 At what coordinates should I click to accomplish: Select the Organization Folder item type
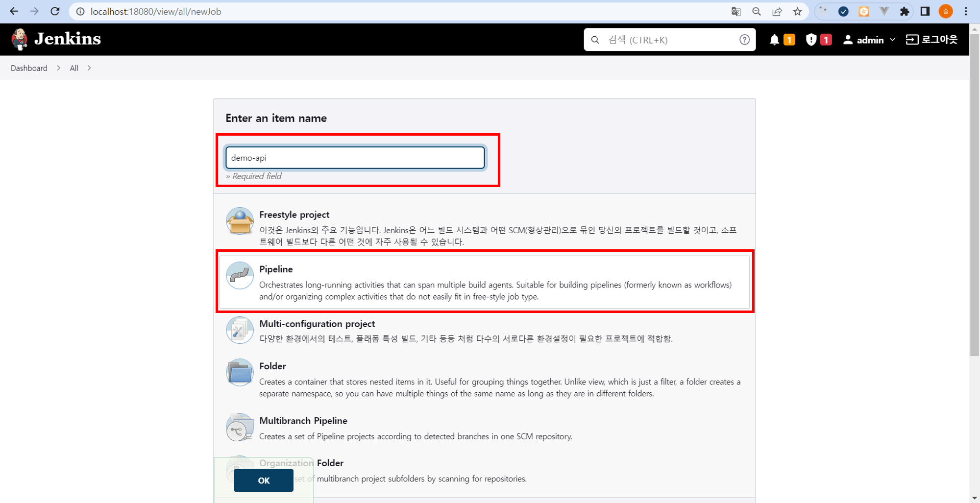pyautogui.click(x=485, y=470)
